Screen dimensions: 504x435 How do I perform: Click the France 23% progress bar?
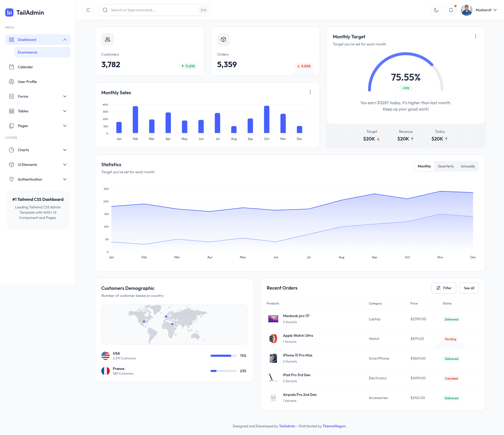[224, 371]
